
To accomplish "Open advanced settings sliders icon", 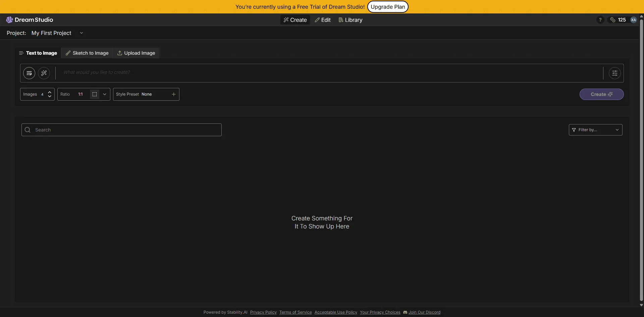I will (614, 73).
